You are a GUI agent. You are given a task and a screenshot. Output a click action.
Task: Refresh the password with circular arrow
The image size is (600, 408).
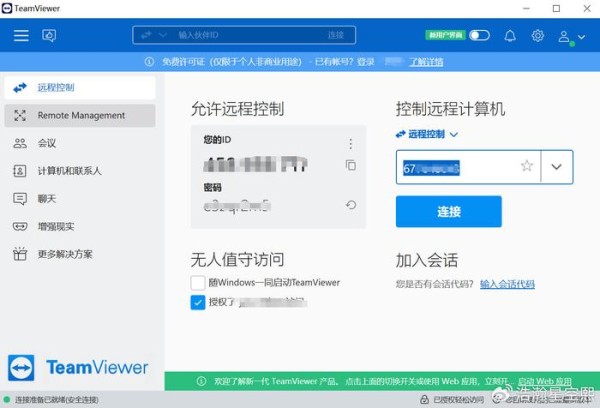[x=351, y=205]
